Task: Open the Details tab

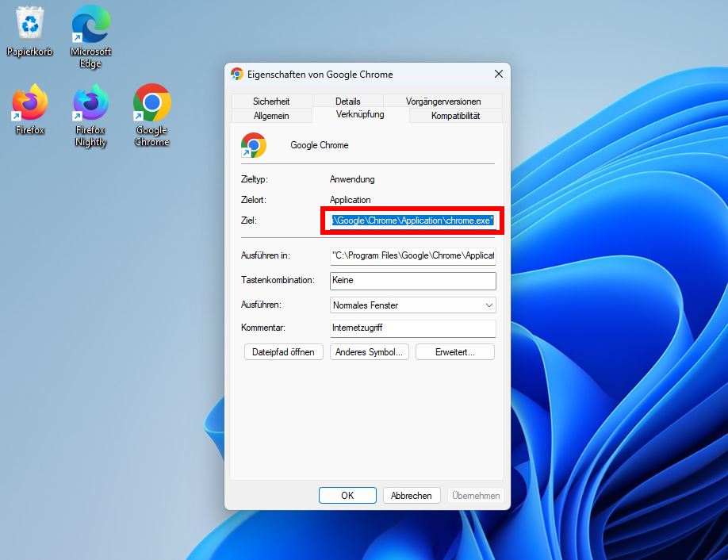Action: point(347,101)
